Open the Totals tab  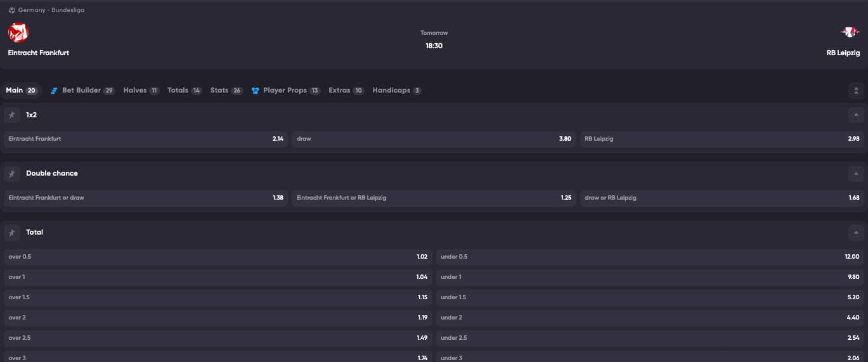(185, 91)
